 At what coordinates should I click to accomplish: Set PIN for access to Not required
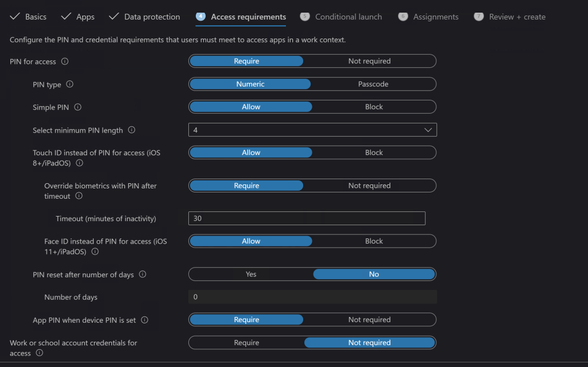point(369,61)
